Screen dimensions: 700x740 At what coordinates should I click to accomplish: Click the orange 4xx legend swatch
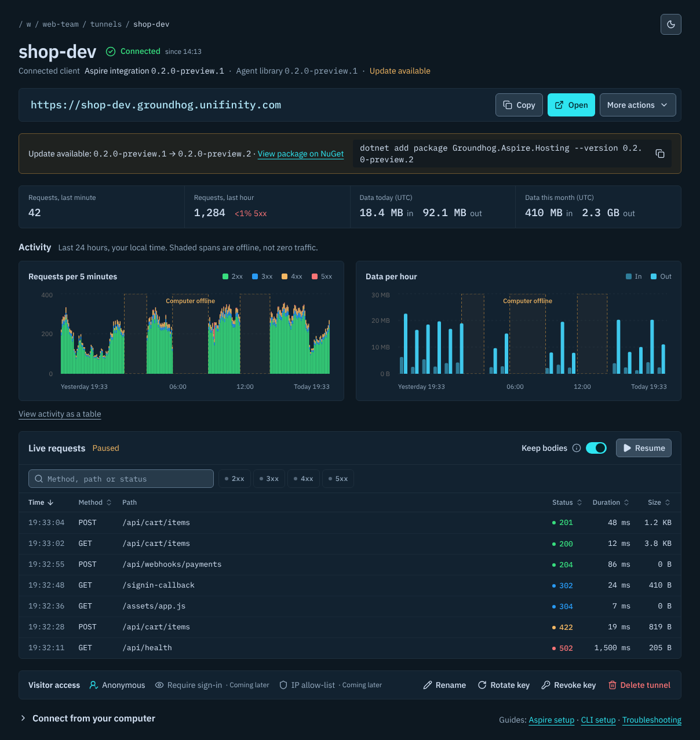(x=285, y=276)
